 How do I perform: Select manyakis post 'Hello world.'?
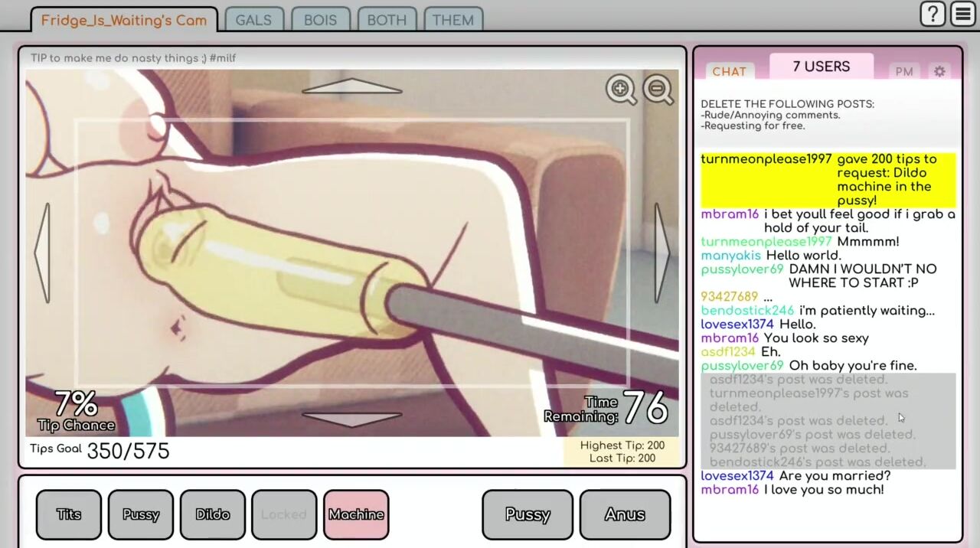click(x=771, y=256)
